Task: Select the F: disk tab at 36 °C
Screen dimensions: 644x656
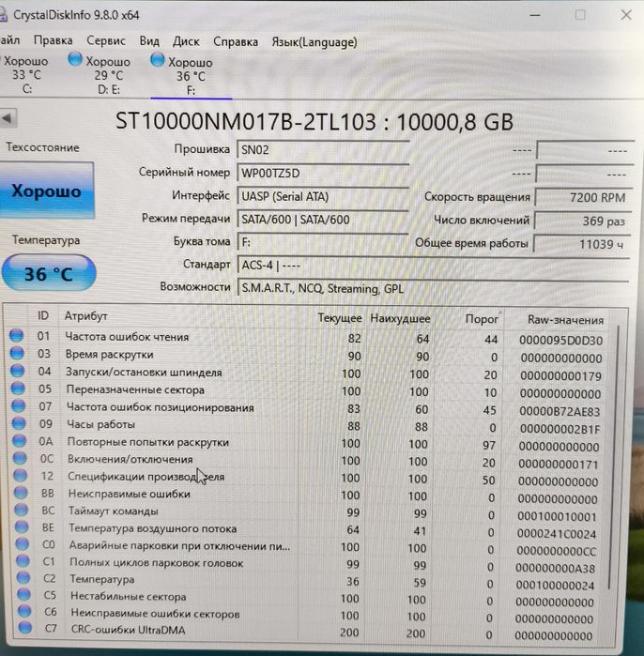Action: point(191,76)
